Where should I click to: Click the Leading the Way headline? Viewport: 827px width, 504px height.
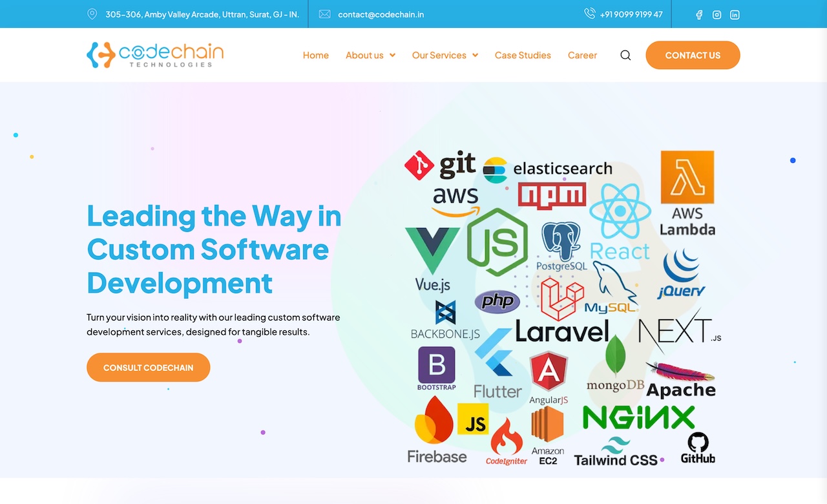214,249
